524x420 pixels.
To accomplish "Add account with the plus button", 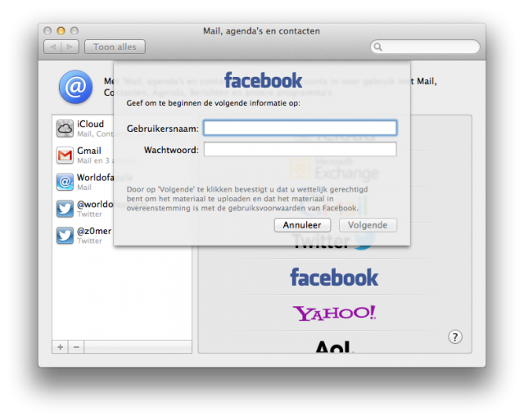I will click(x=60, y=347).
